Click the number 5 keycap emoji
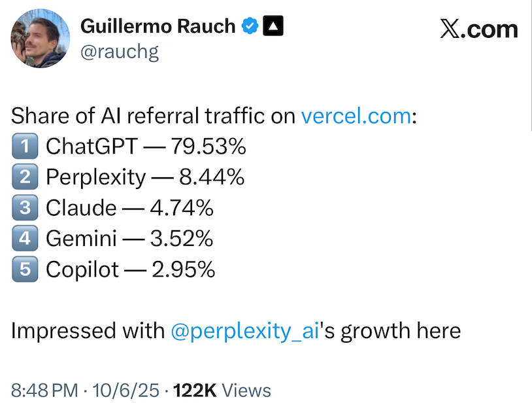The width and height of the screenshot is (532, 416). click(x=24, y=270)
